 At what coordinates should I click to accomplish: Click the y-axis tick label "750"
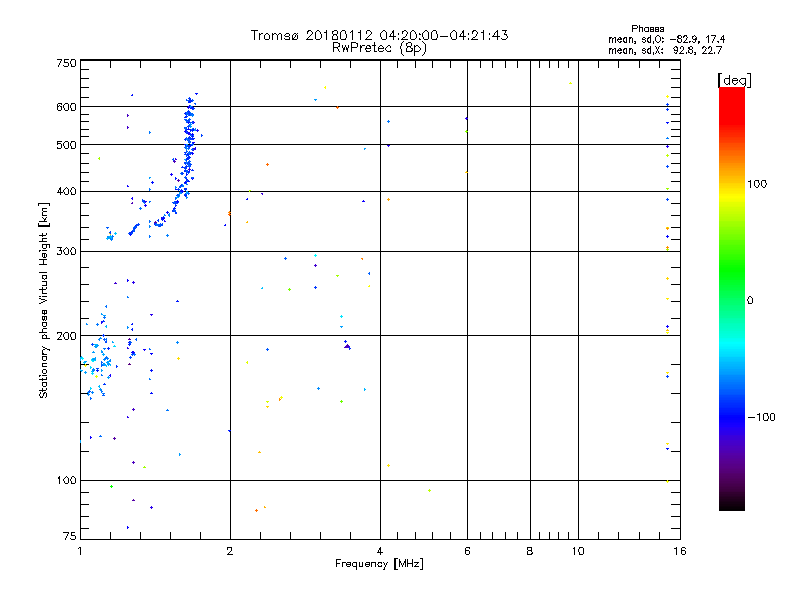point(66,63)
